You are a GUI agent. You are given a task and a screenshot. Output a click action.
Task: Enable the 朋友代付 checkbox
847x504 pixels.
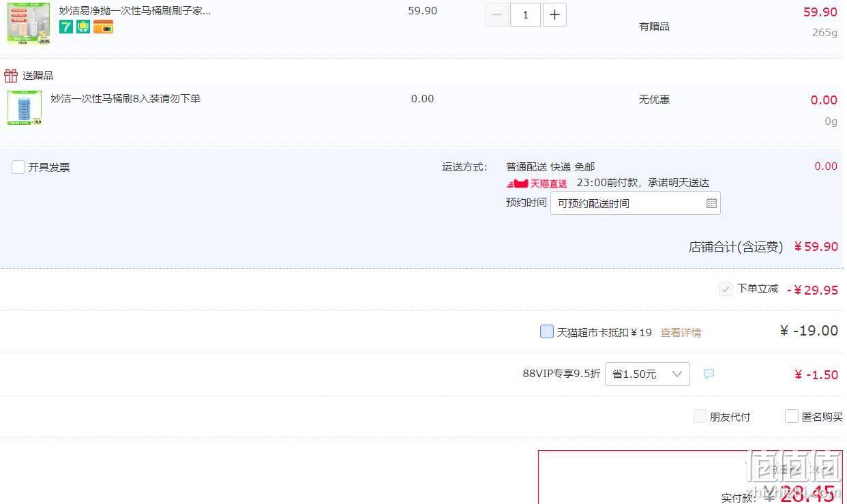[700, 416]
